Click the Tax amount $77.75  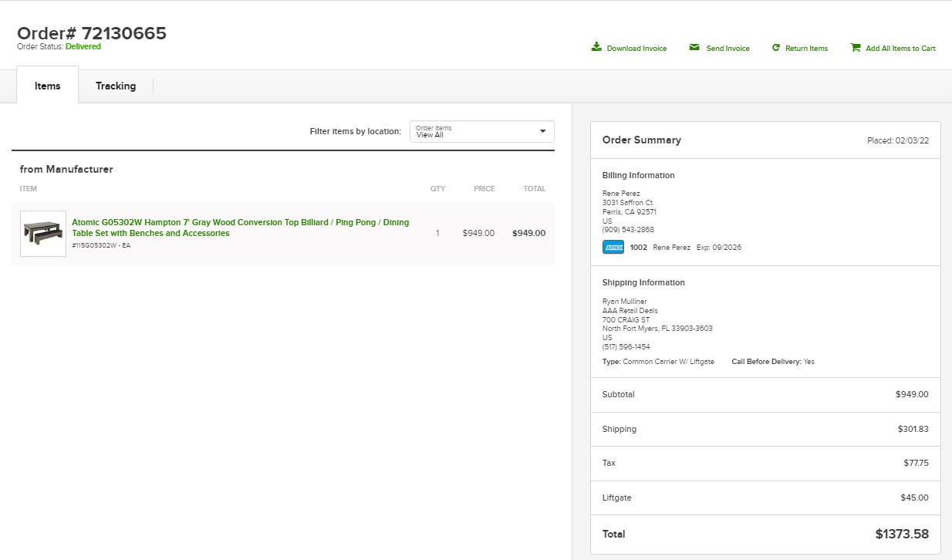click(x=917, y=463)
